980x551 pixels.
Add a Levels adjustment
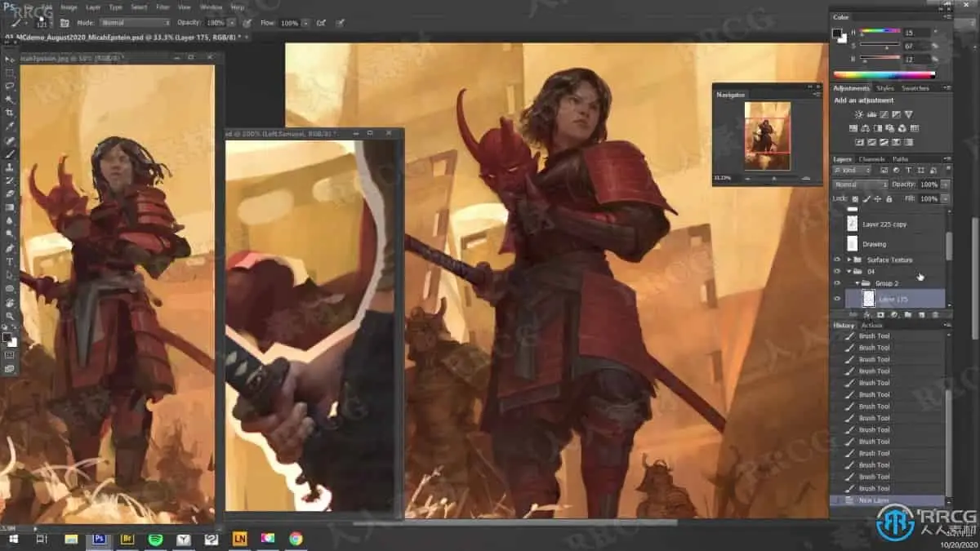click(x=871, y=114)
